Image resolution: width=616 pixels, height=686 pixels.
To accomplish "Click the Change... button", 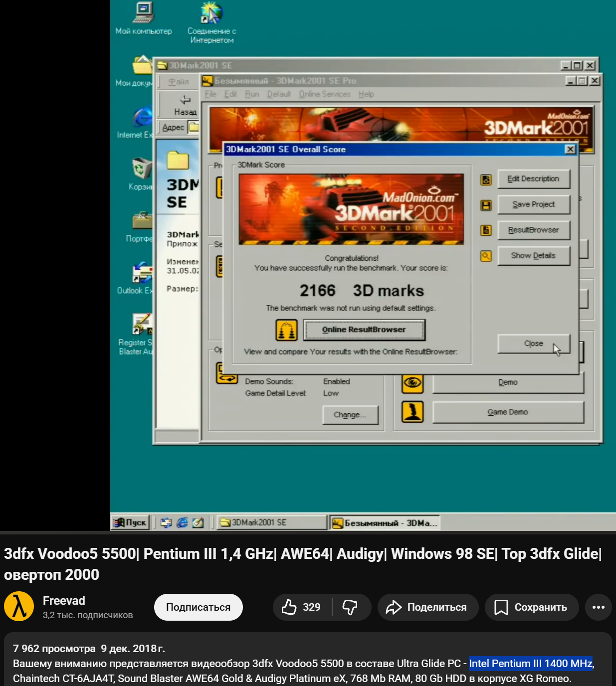I will click(x=350, y=415).
